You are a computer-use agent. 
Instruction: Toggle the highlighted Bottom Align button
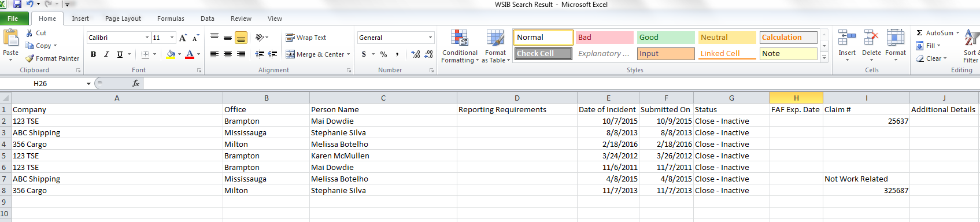coord(241,38)
